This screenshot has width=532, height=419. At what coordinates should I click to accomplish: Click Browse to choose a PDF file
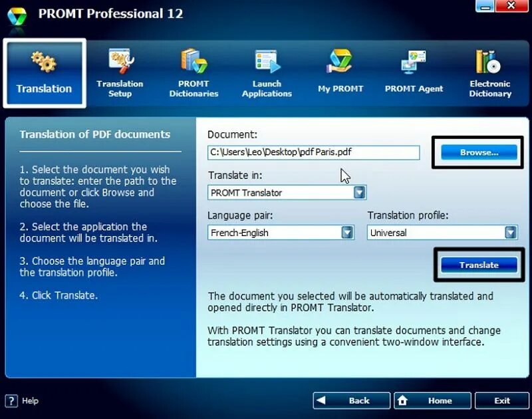[479, 152]
